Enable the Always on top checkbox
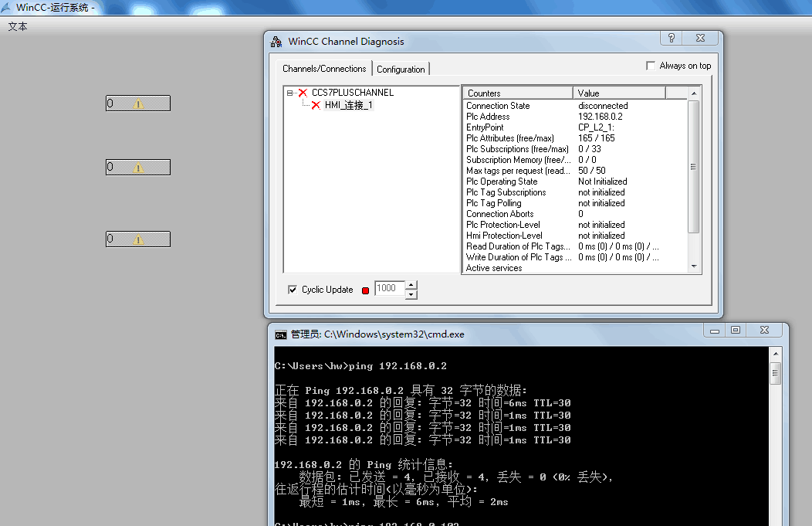The height and width of the screenshot is (526, 812). pyautogui.click(x=651, y=66)
